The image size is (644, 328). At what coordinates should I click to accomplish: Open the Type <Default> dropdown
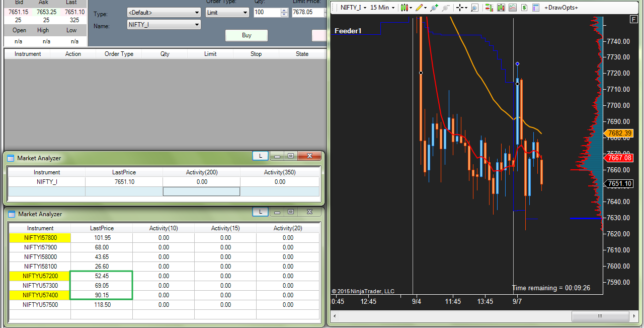[164, 13]
